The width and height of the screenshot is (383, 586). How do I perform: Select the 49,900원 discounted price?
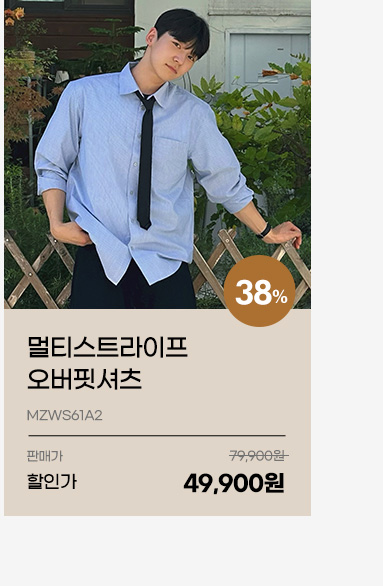[x=234, y=483]
